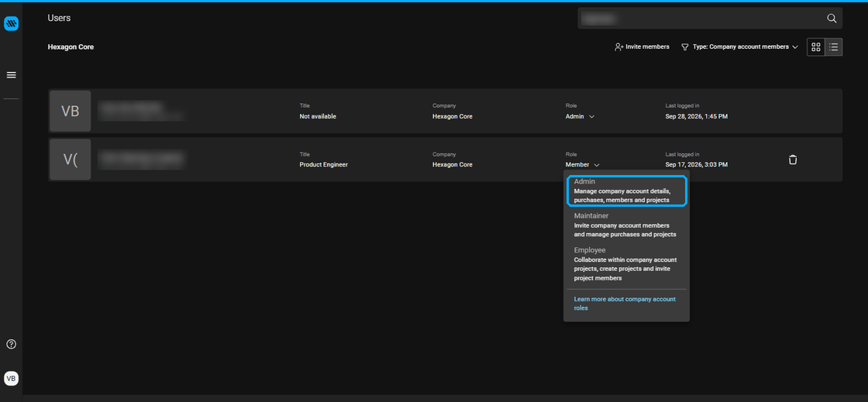Open the Type: Company account members filter
This screenshot has height=402, width=868.
pyautogui.click(x=739, y=47)
